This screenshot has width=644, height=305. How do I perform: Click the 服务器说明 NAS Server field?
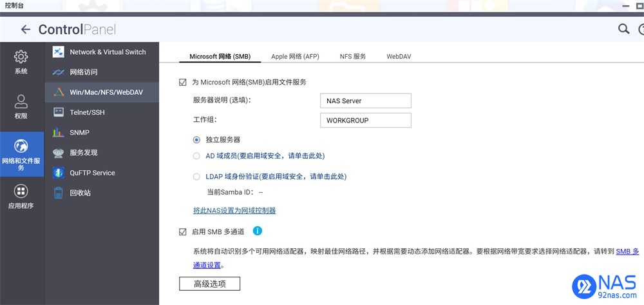click(x=366, y=101)
